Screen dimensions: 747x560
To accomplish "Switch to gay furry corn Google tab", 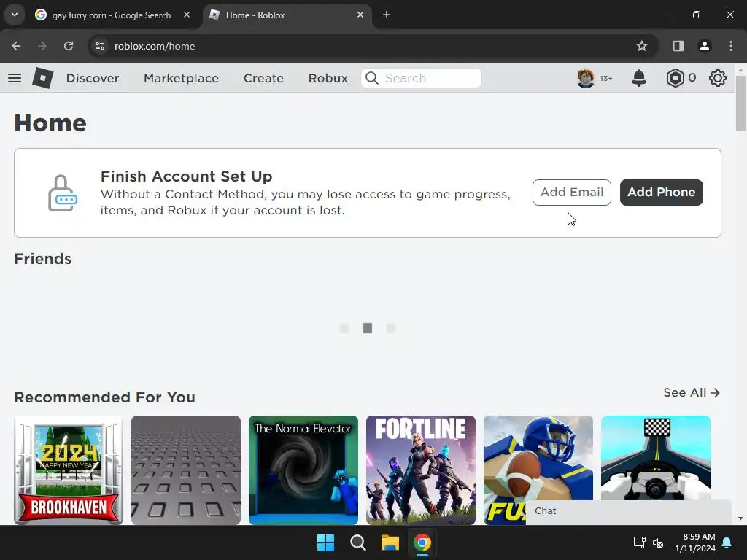I will tap(112, 15).
